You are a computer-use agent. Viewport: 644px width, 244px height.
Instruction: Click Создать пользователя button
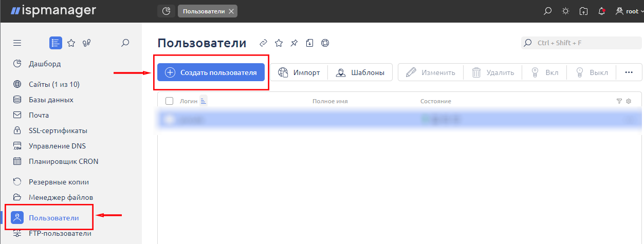pos(211,72)
